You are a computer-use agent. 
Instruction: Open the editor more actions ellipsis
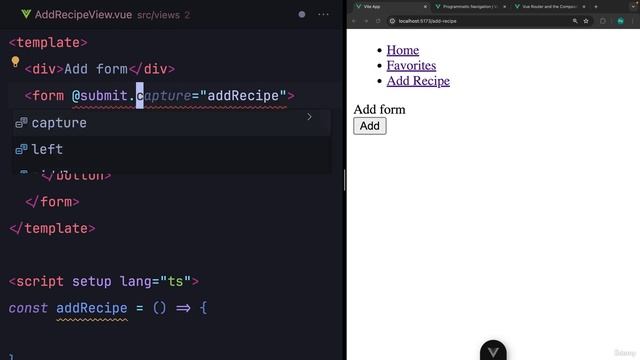tap(323, 14)
